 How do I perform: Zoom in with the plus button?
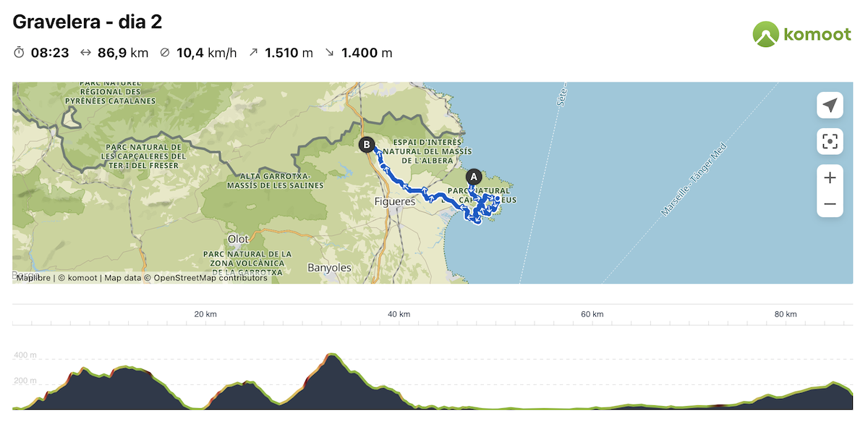coord(830,178)
